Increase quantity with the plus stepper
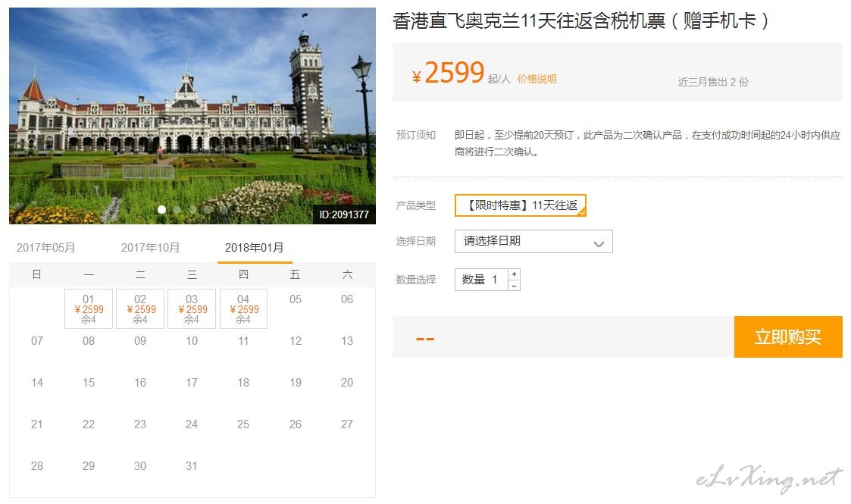This screenshot has height=504, width=851. 514,274
